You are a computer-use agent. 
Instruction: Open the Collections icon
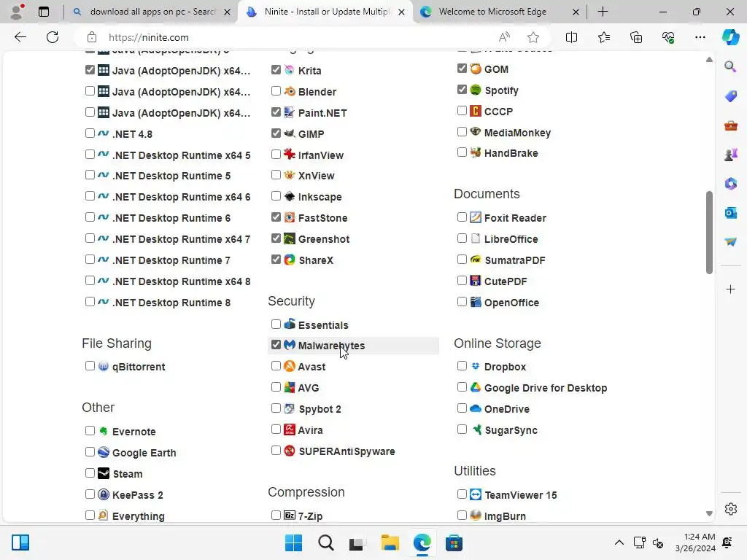[x=636, y=37]
